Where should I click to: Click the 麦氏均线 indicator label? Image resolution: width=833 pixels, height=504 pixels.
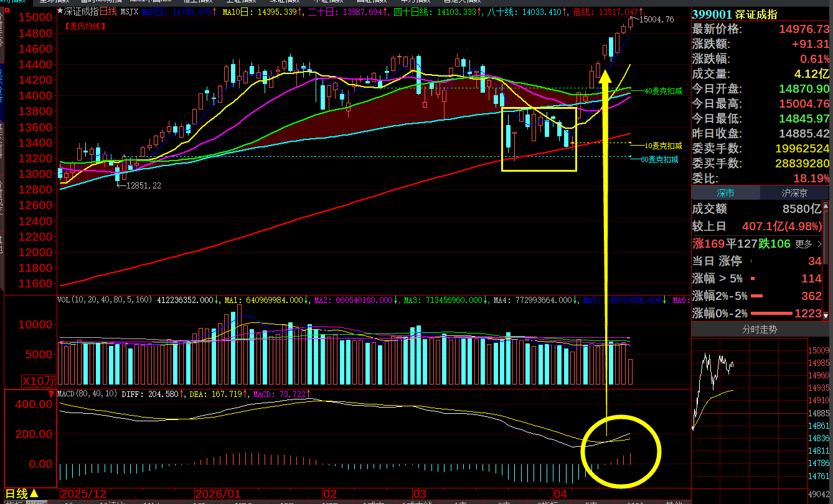85,26
